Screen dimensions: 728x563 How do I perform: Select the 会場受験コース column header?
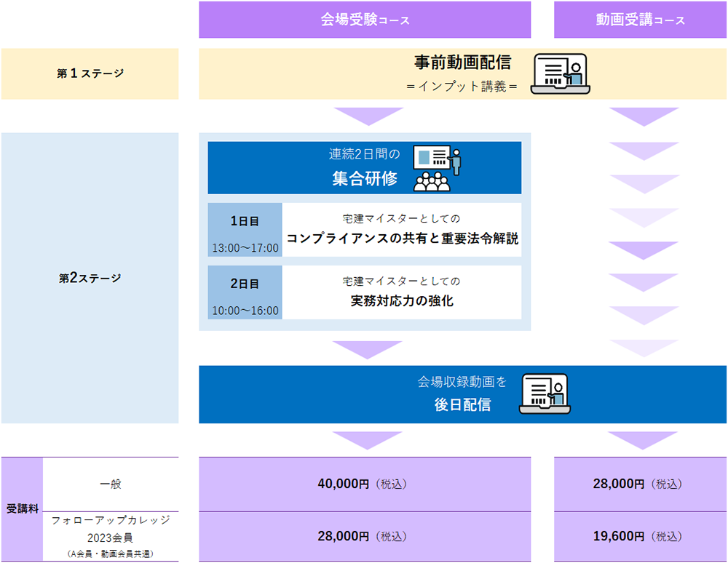pyautogui.click(x=365, y=20)
